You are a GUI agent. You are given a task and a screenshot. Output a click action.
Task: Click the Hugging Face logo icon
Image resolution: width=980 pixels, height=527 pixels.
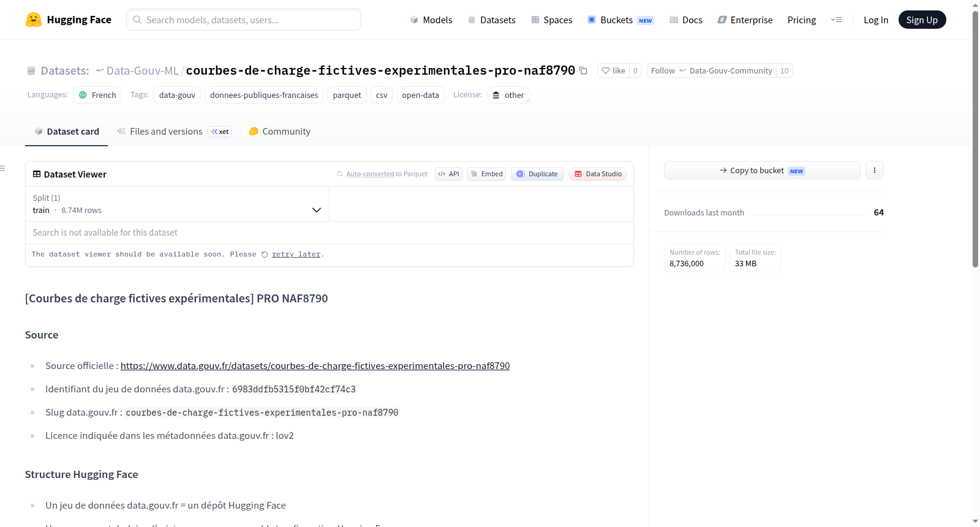click(x=34, y=20)
